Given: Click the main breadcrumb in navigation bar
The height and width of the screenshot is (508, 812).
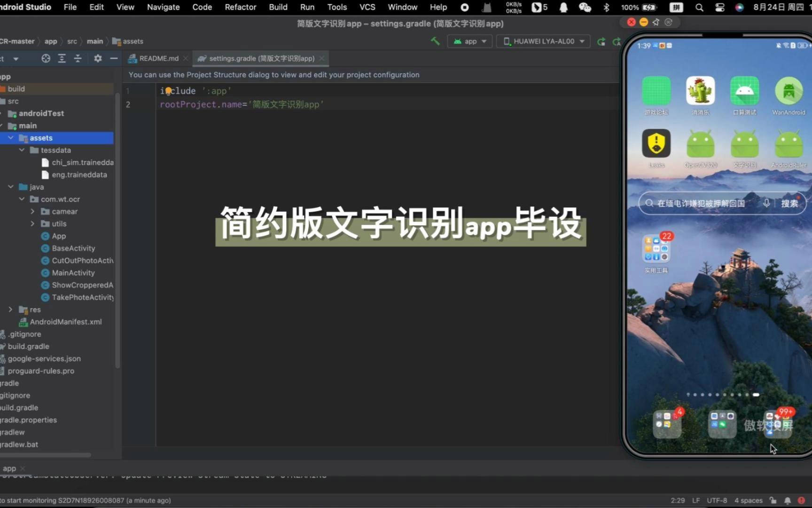Looking at the screenshot, I should tap(94, 41).
